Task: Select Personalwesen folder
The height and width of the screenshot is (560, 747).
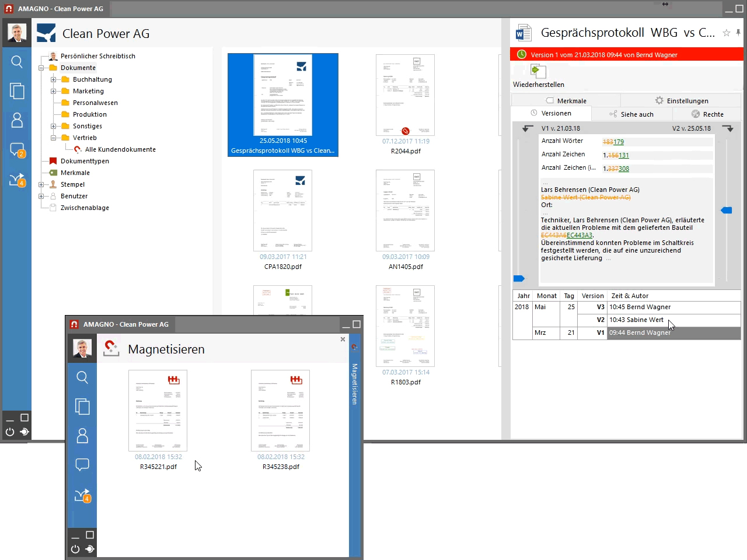Action: 95,103
